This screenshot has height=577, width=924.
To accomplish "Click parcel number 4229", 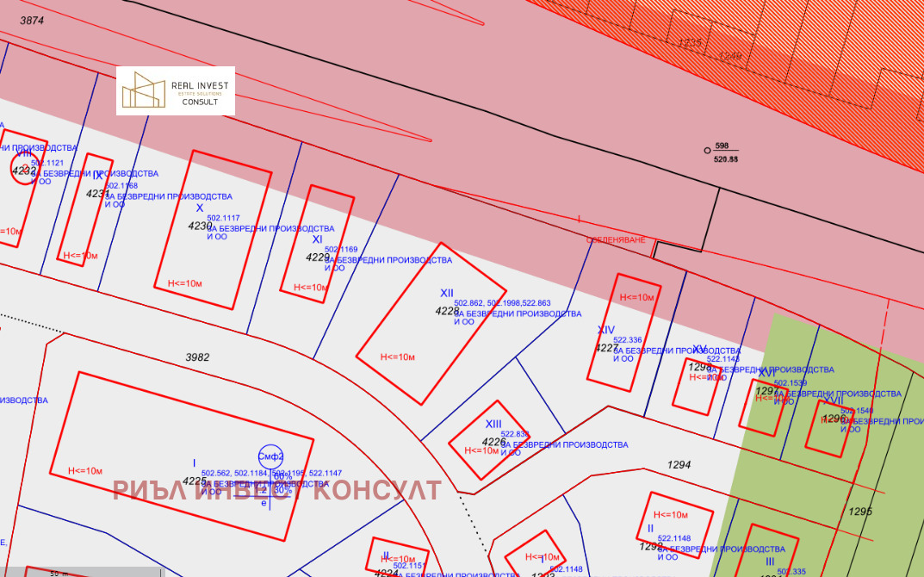I will 318,257.
